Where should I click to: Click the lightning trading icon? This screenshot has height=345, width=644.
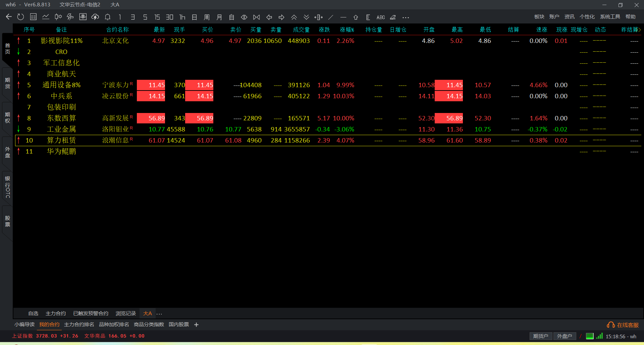click(70, 17)
